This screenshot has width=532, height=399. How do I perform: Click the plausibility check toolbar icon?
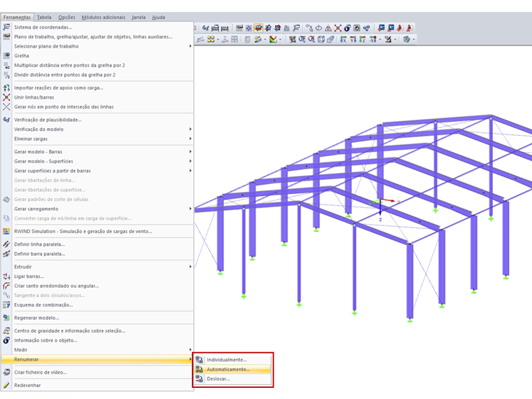pyautogui.click(x=205, y=28)
